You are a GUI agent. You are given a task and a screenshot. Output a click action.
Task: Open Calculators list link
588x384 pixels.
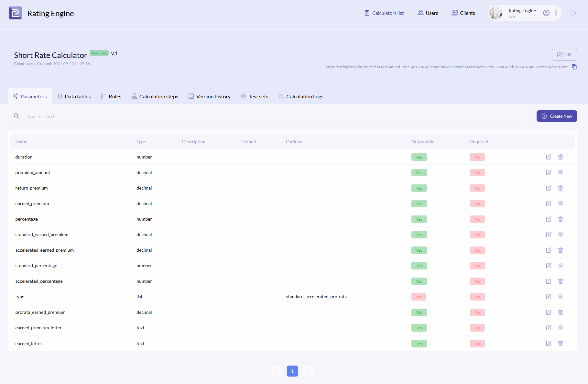tap(384, 13)
